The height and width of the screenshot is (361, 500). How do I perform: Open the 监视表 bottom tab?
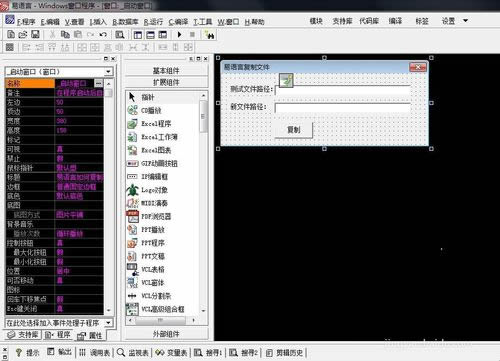(133, 352)
